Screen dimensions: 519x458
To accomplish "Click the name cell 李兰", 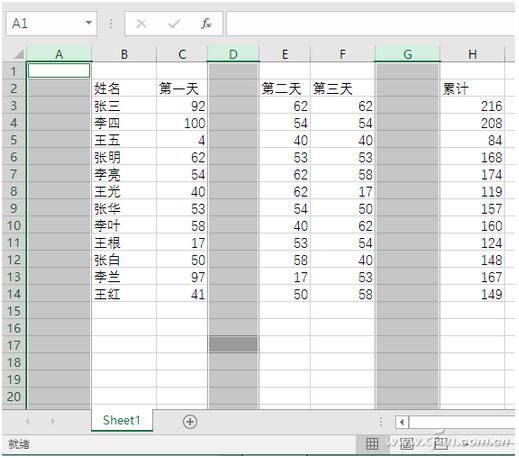I will coord(124,277).
